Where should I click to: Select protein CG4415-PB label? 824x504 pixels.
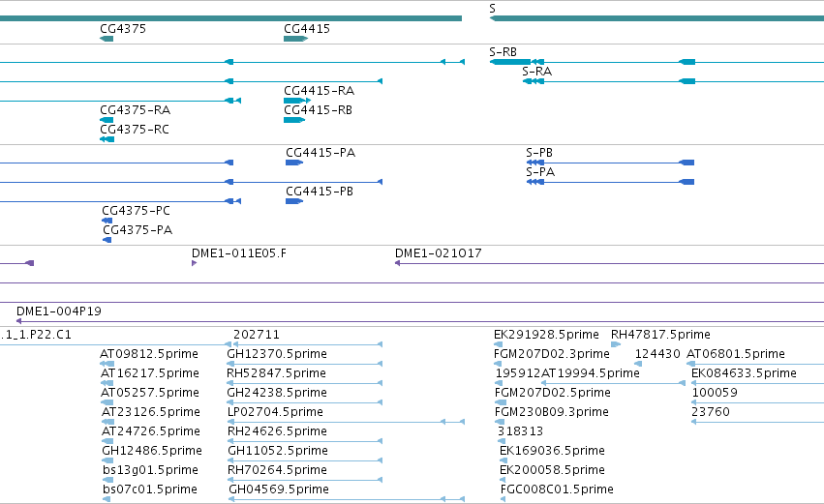click(x=320, y=192)
